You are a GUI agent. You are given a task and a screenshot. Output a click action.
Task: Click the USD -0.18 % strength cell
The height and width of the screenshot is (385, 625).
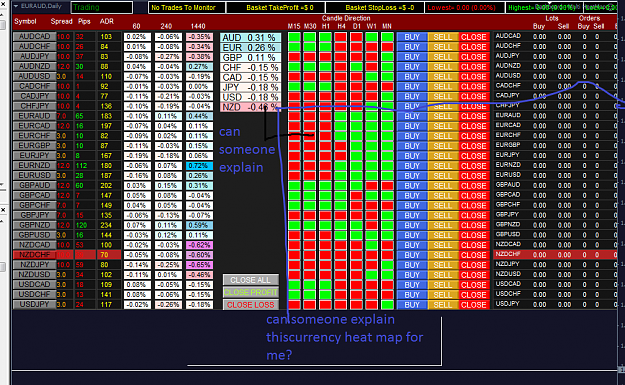(x=250, y=98)
